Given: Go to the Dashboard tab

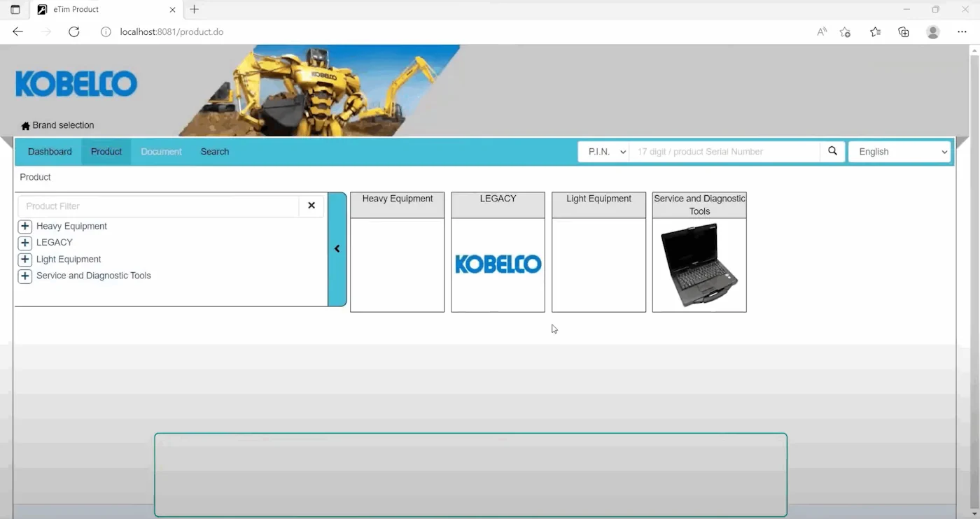Looking at the screenshot, I should tap(50, 152).
